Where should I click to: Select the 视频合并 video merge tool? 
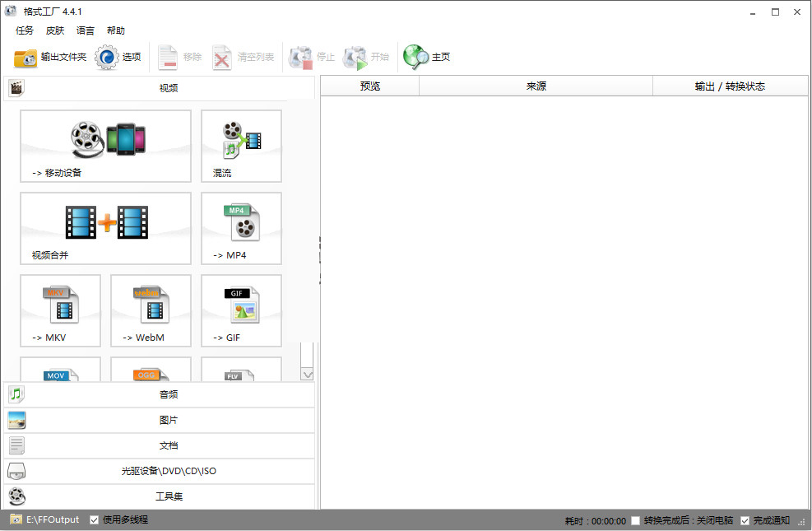(105, 228)
